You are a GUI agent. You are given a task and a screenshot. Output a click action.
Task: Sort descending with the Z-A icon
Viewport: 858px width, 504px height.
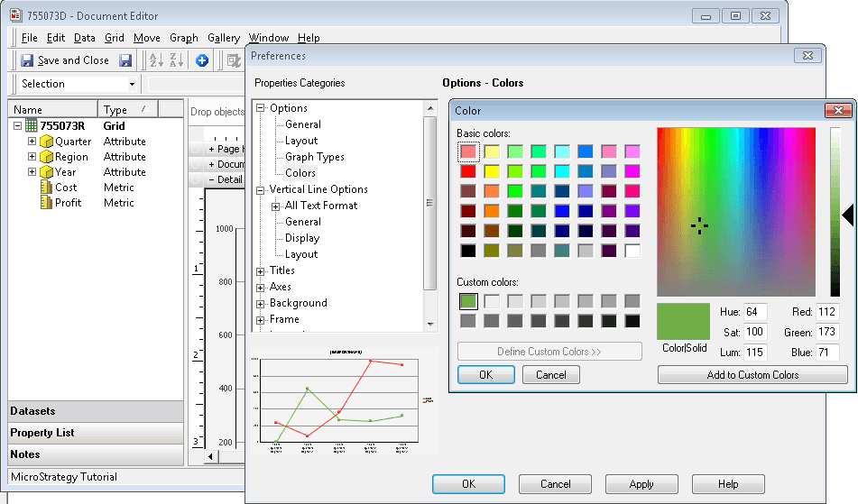coord(176,60)
